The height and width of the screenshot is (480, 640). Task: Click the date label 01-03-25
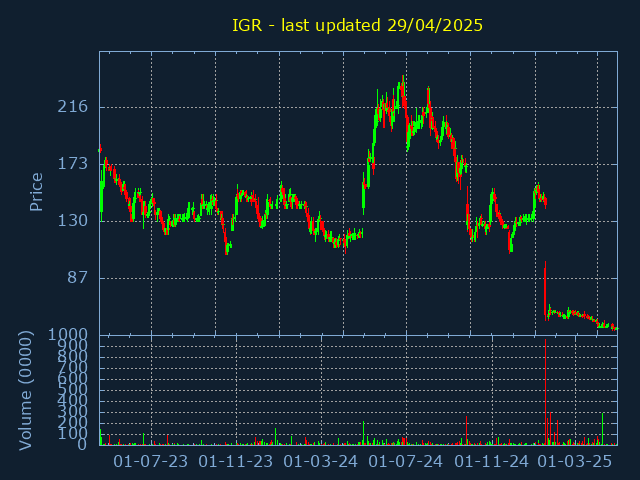click(x=575, y=462)
